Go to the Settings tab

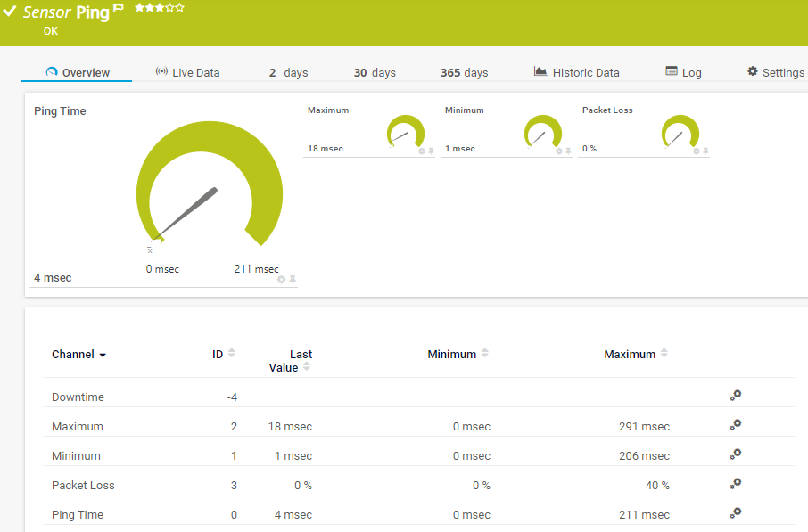point(776,72)
